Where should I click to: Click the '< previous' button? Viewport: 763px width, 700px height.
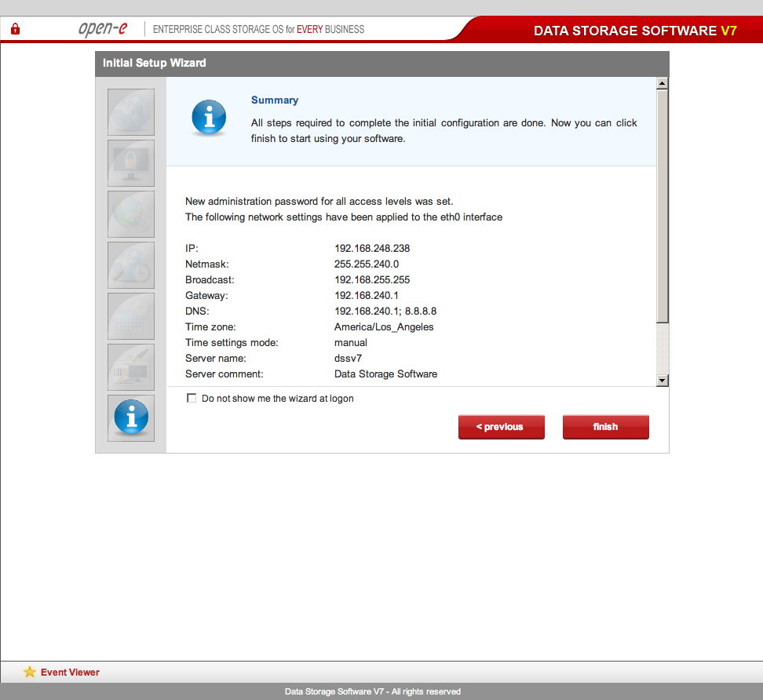coord(501,427)
